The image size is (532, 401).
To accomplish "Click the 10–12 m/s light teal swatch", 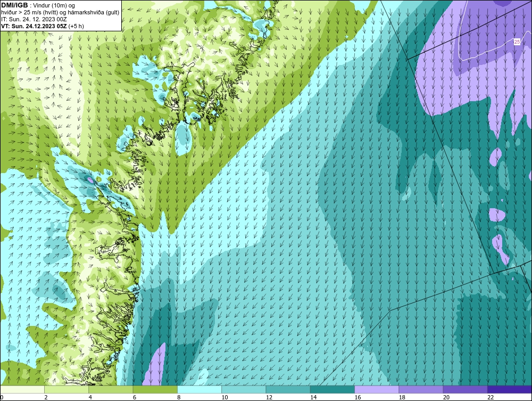I will [244, 389].
